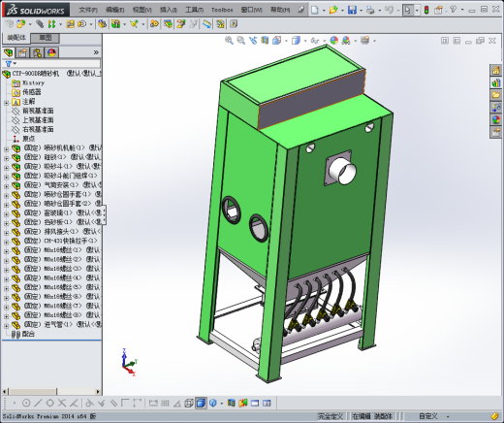Click the Zoom to Fit magnifier icon
Viewport: 504px width, 423px height.
point(229,41)
